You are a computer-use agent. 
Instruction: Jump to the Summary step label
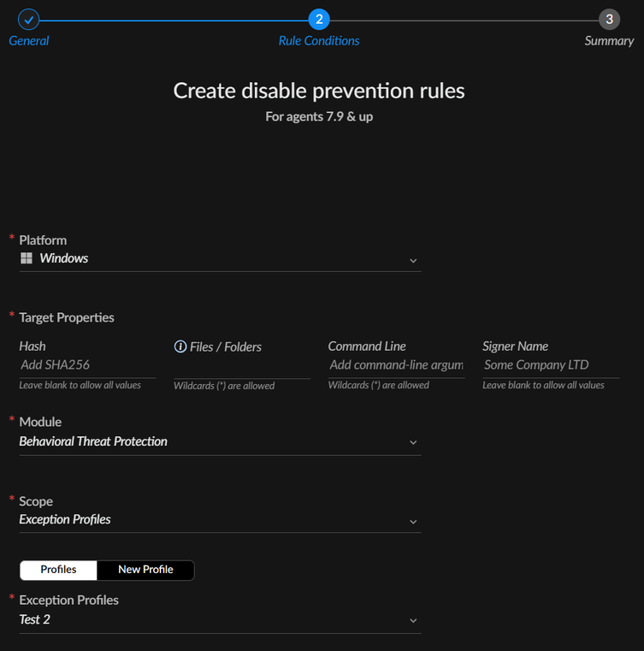[609, 41]
